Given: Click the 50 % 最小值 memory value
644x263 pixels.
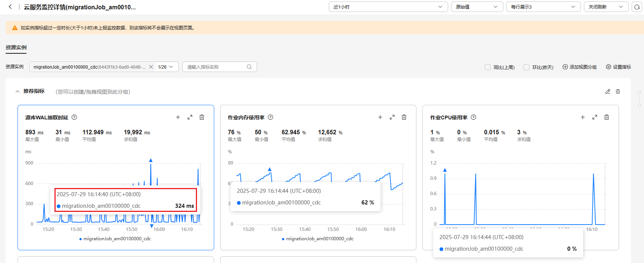Looking at the screenshot, I should 261,132.
